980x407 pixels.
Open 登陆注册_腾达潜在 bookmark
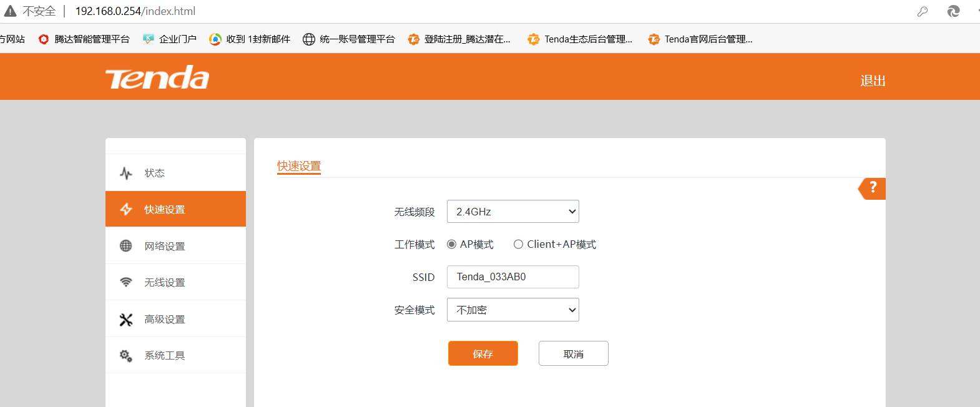point(459,39)
